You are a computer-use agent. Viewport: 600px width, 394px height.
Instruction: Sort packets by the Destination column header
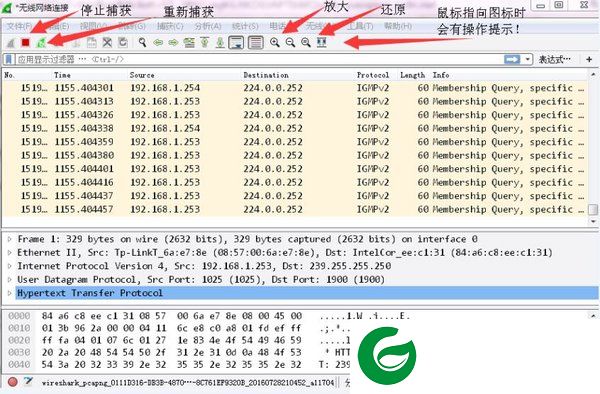298,75
